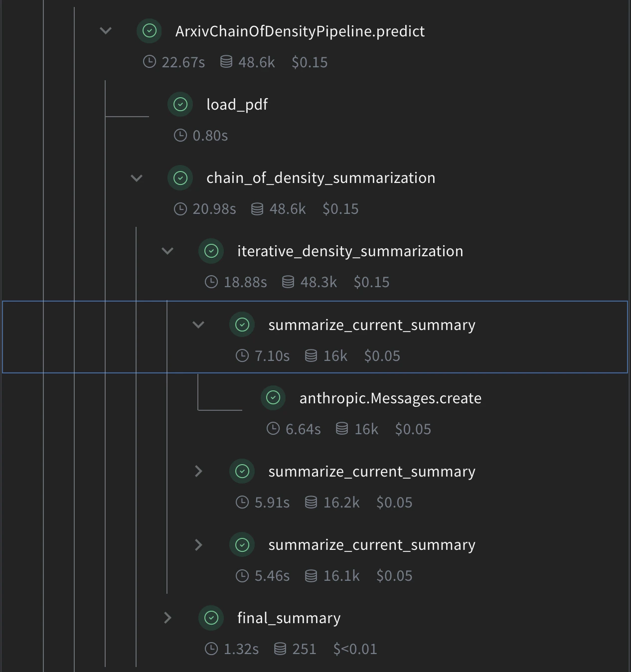Click the clock icon showing 22.67s duration
This screenshot has width=631, height=672.
coord(149,62)
